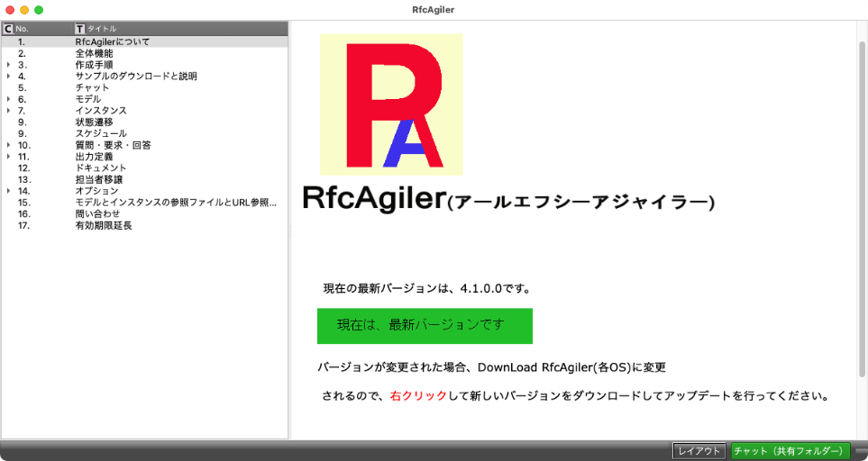868x461 pixels.
Task: Open the 問い合わせ topic
Action: click(97, 214)
